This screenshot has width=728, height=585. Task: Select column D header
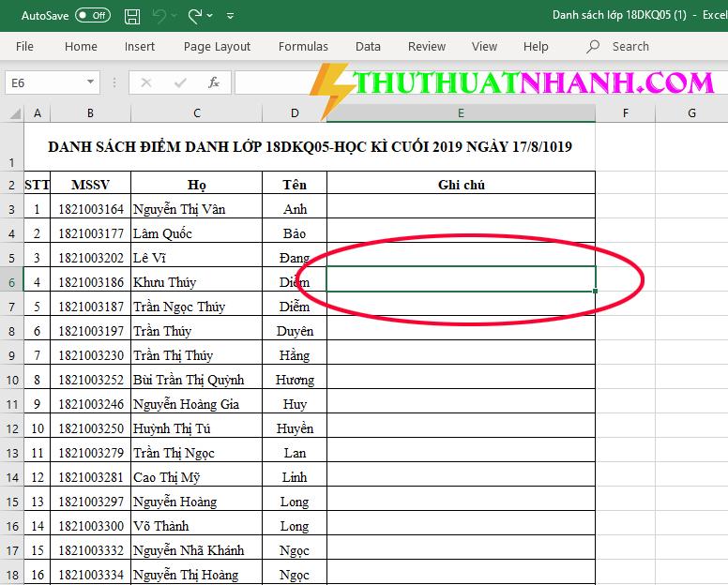tap(295, 113)
